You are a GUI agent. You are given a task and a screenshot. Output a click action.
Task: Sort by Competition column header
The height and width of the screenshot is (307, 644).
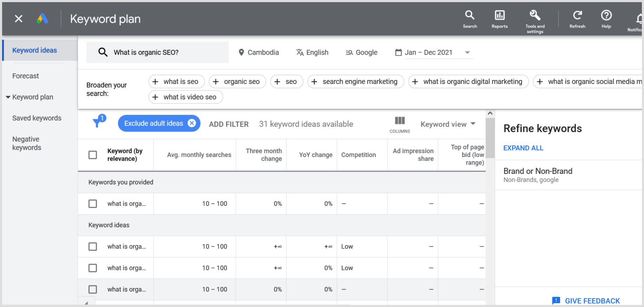[359, 155]
